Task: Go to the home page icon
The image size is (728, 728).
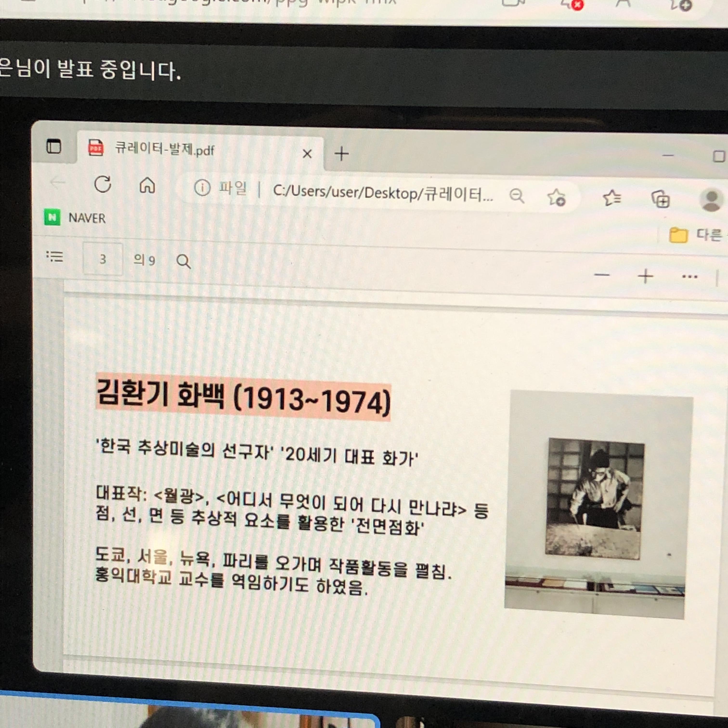Action: pyautogui.click(x=147, y=185)
